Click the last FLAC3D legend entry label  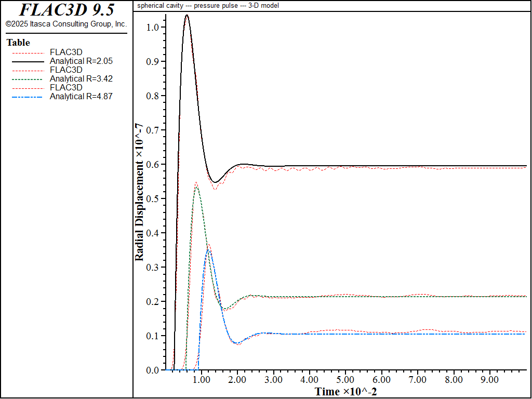pos(66,87)
